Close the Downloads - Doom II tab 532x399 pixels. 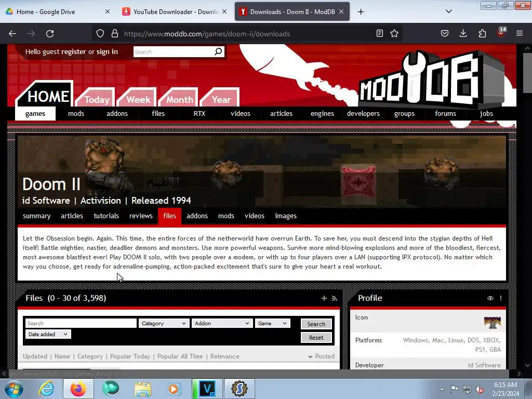(341, 11)
